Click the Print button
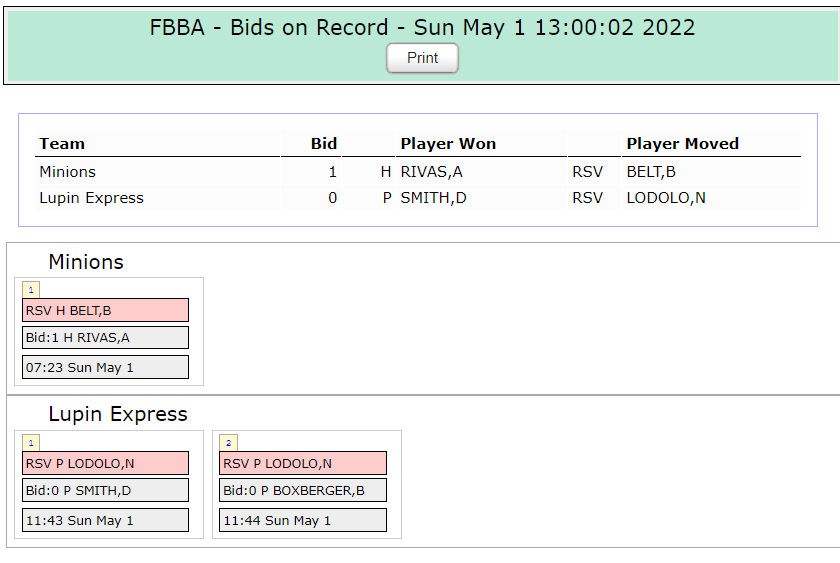This screenshot has height=563, width=840. click(422, 58)
